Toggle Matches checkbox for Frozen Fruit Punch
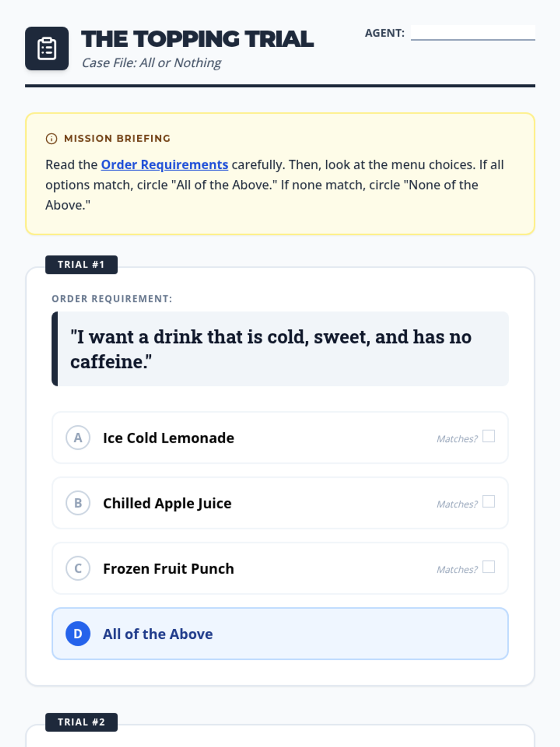 pos(489,567)
